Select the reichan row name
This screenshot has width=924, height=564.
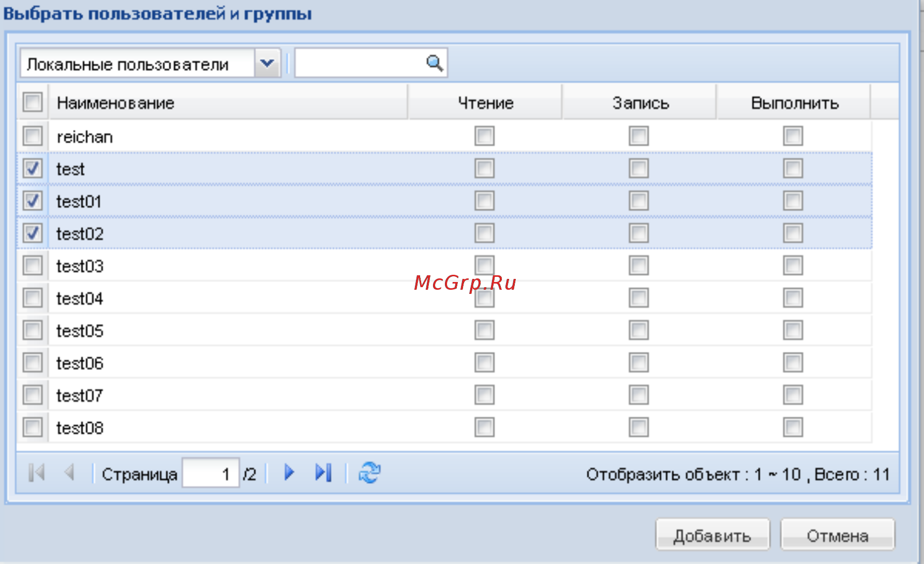coord(84,137)
